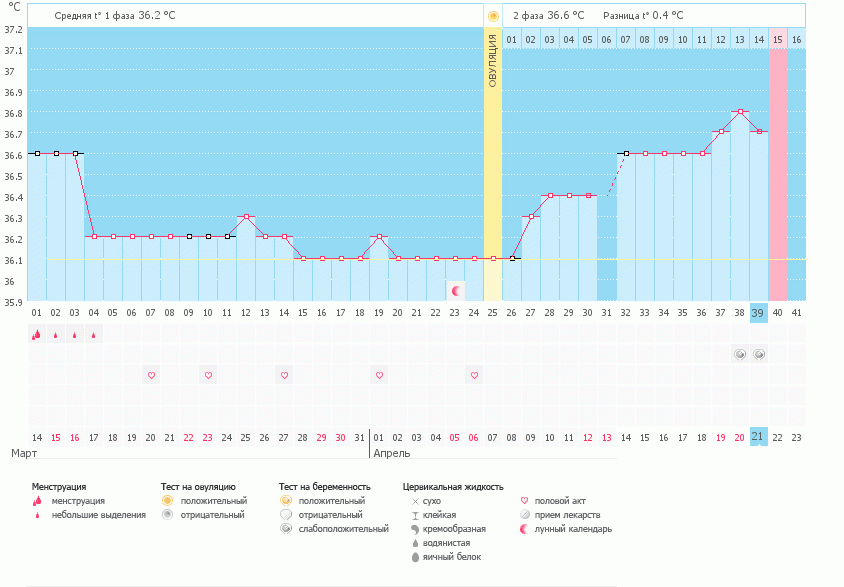Click the lunar calendar moon icon on the chart
Image resolution: width=844 pixels, height=587 pixels.
click(x=455, y=289)
